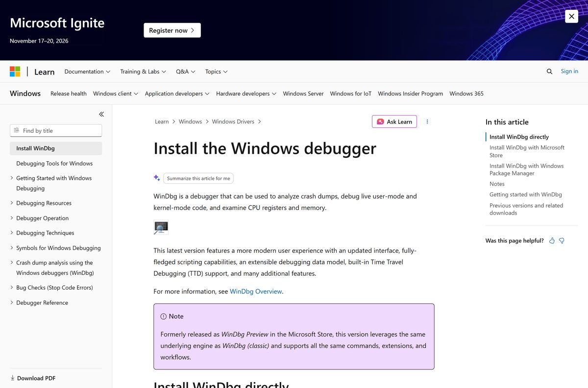This screenshot has height=388, width=588.
Task: Open the Windows for IoT item
Action: [351, 94]
